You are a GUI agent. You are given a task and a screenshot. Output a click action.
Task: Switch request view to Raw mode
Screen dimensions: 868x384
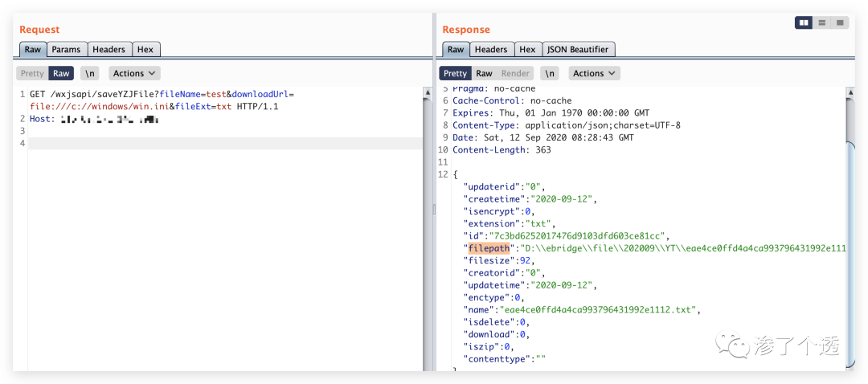[x=61, y=73]
